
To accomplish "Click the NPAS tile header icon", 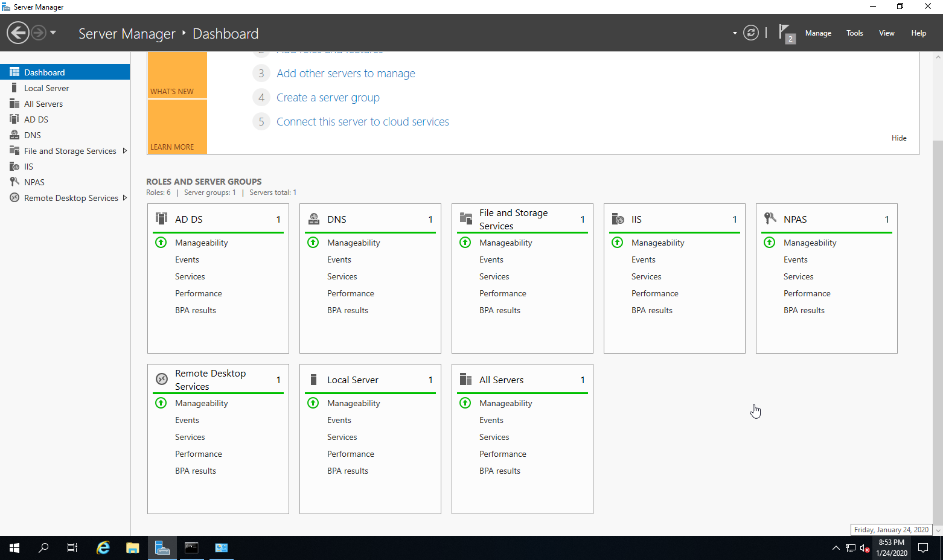I will [x=770, y=218].
